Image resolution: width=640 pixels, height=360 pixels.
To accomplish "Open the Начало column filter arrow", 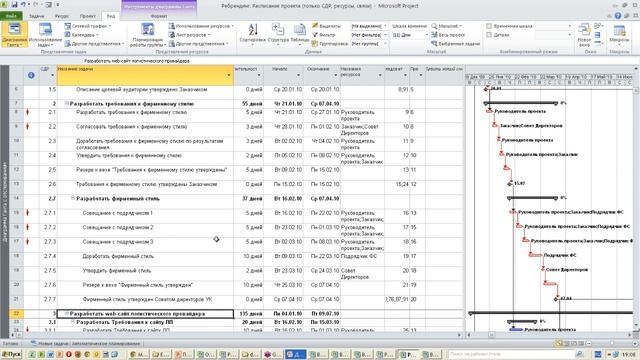I will tap(298, 75).
